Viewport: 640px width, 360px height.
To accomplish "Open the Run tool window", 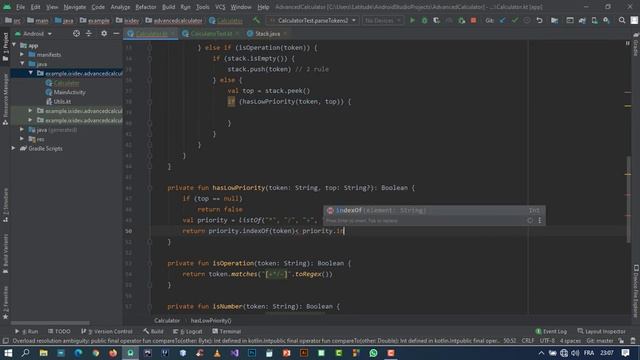I will coord(27,331).
